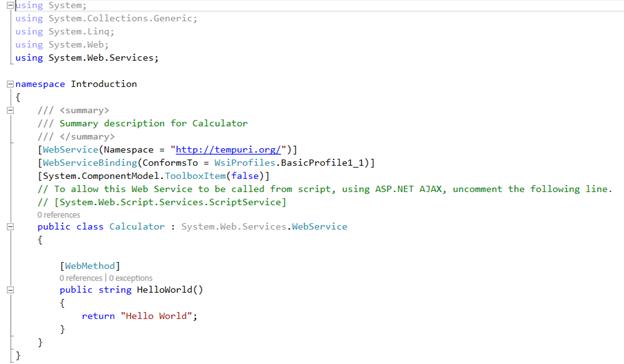624x364 pixels.
Task: Click the 'Calculator' class name
Action: (137, 227)
